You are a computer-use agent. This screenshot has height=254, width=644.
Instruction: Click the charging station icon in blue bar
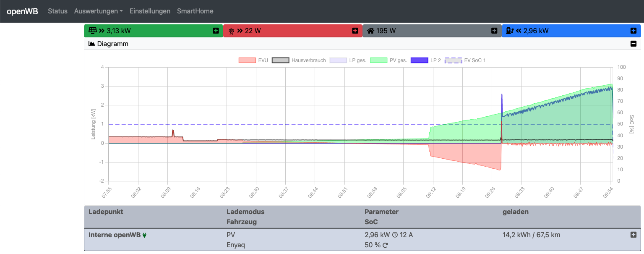click(510, 31)
